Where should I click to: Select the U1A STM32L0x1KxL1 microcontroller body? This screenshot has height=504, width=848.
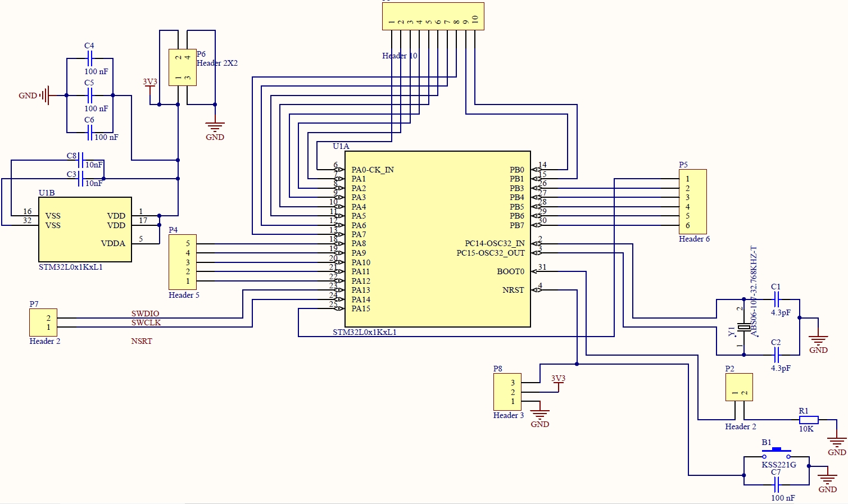point(437,239)
